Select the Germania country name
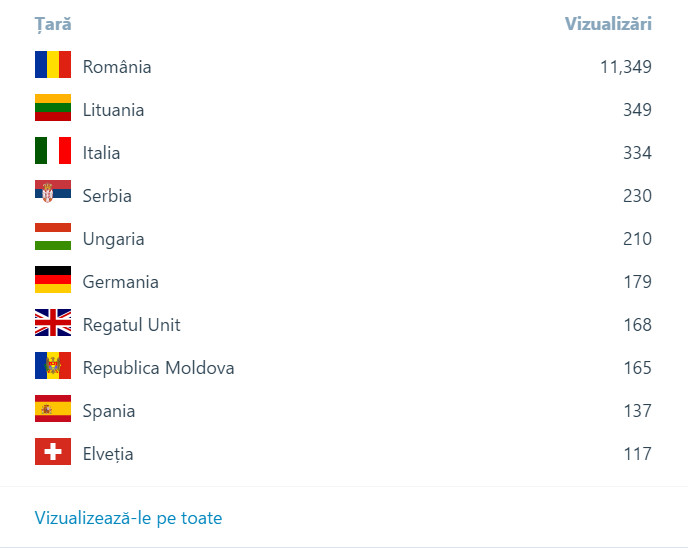The height and width of the screenshot is (548, 688). 120,282
